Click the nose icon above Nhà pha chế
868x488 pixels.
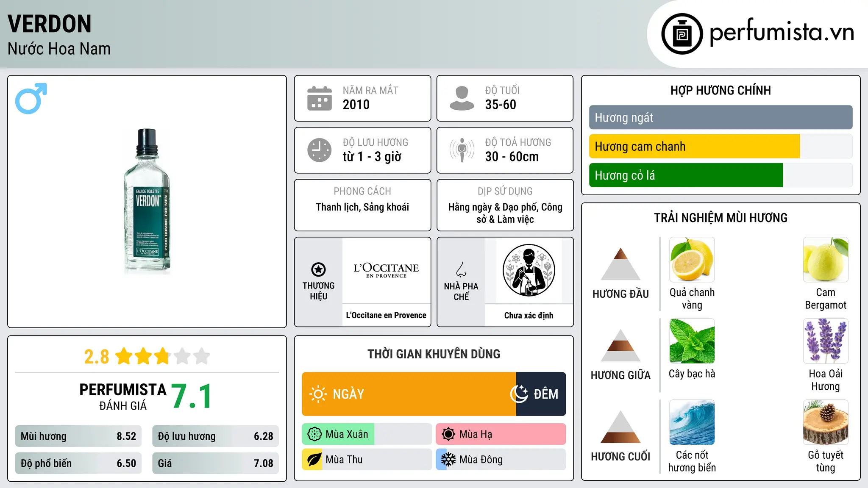point(461,269)
